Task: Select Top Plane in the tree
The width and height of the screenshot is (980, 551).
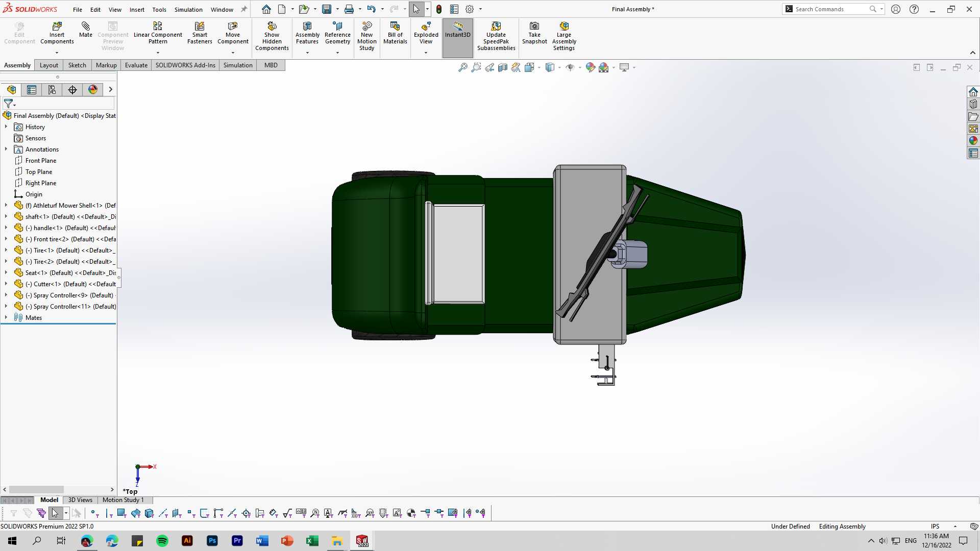Action: [39, 172]
